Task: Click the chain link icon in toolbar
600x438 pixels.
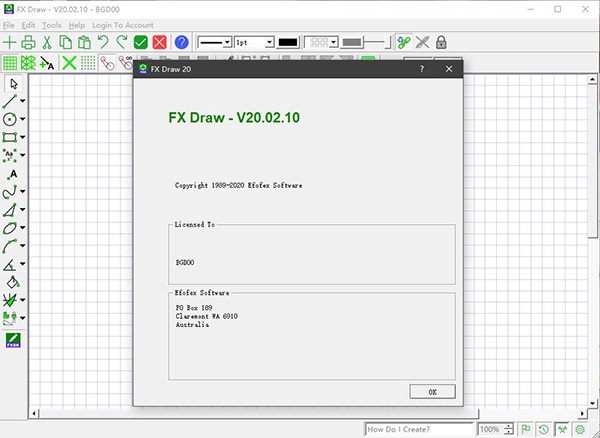Action: point(404,42)
